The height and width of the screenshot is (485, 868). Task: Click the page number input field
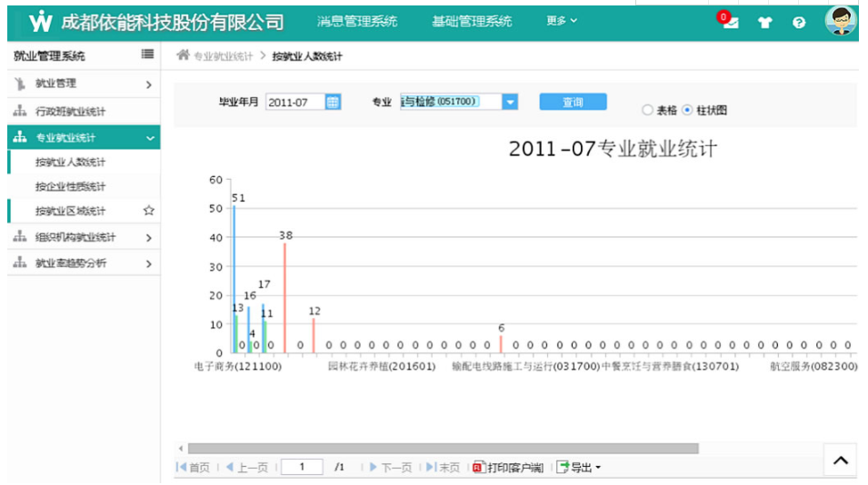click(x=302, y=467)
